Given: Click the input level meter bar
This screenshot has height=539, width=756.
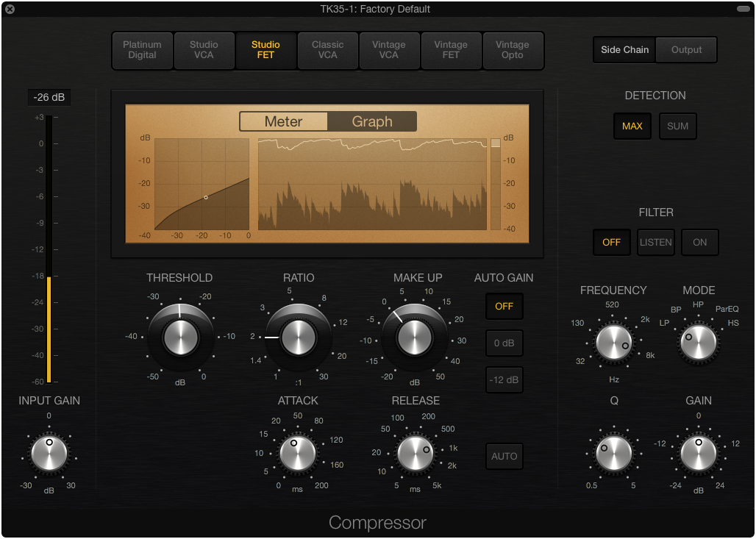Looking at the screenshot, I should (49, 250).
